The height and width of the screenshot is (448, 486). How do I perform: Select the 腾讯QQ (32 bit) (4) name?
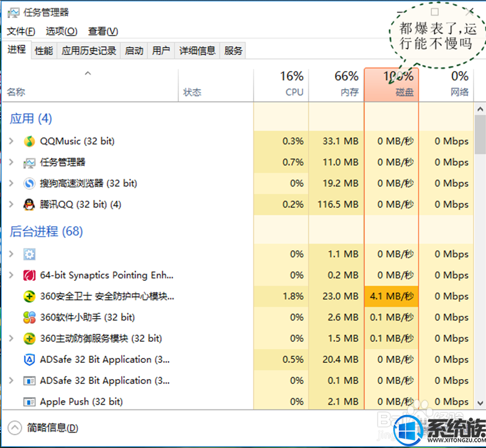coord(80,204)
